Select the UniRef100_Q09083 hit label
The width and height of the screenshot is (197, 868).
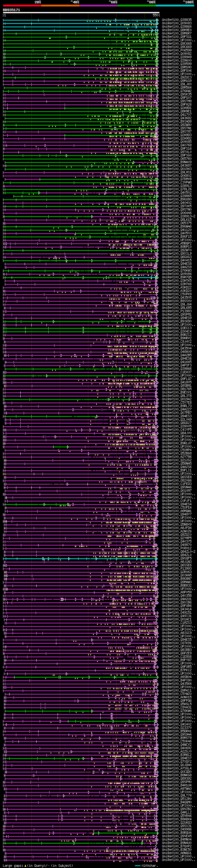point(177,23)
